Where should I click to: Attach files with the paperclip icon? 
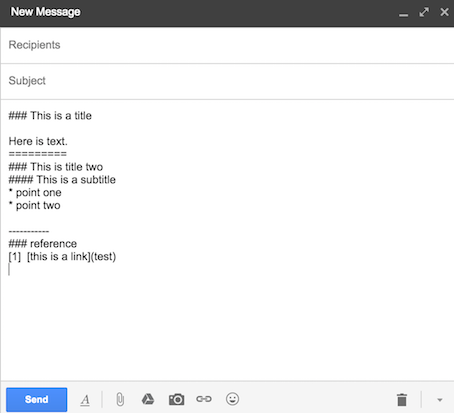120,399
